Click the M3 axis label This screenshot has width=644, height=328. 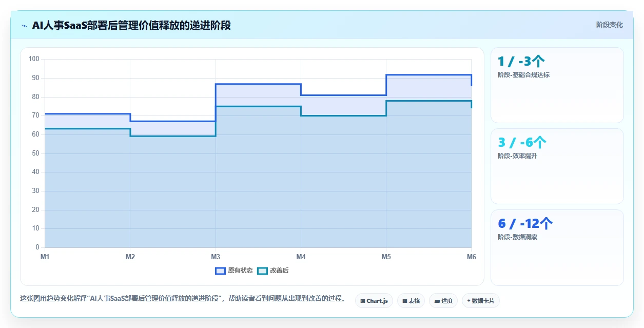point(216,257)
